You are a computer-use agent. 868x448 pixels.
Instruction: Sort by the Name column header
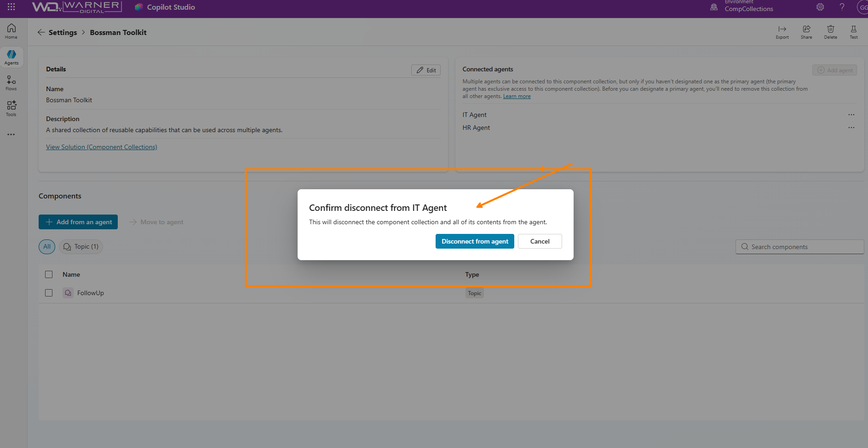click(x=71, y=274)
